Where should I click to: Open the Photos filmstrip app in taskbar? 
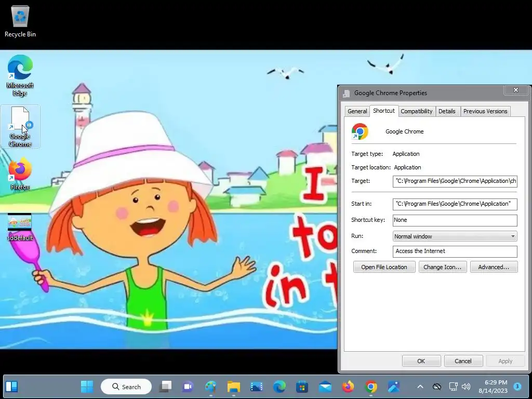tap(257, 387)
